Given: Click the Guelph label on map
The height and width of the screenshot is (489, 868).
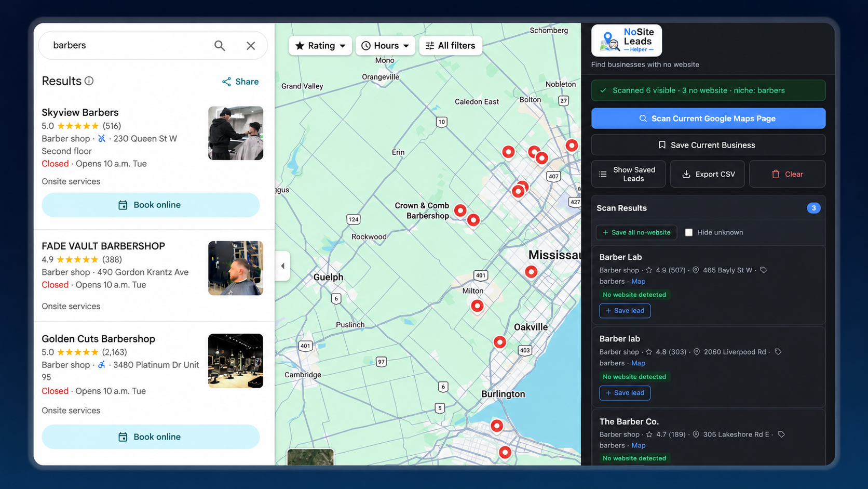Looking at the screenshot, I should point(328,277).
